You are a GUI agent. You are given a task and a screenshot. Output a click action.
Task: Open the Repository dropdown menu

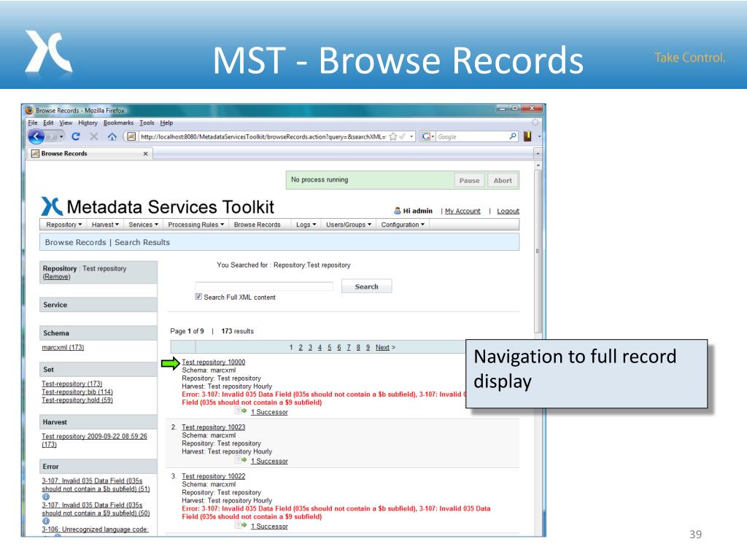point(64,225)
